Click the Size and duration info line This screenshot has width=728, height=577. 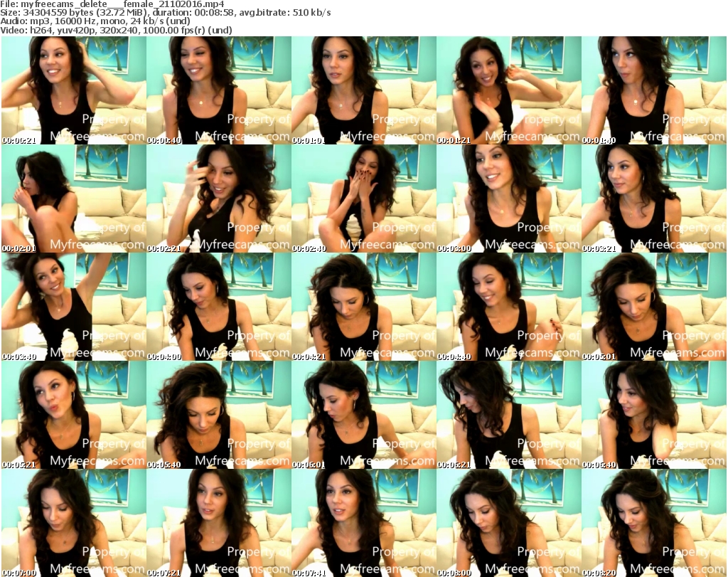point(165,13)
